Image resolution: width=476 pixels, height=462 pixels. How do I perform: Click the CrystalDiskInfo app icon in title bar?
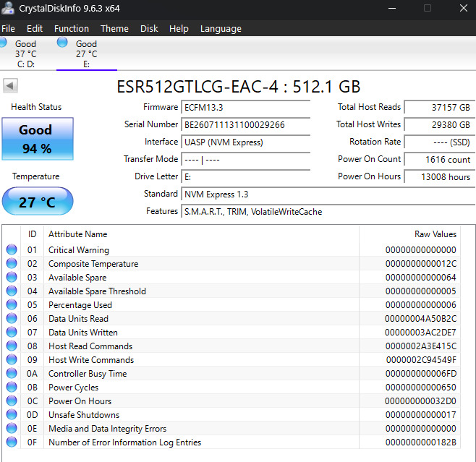click(9, 9)
